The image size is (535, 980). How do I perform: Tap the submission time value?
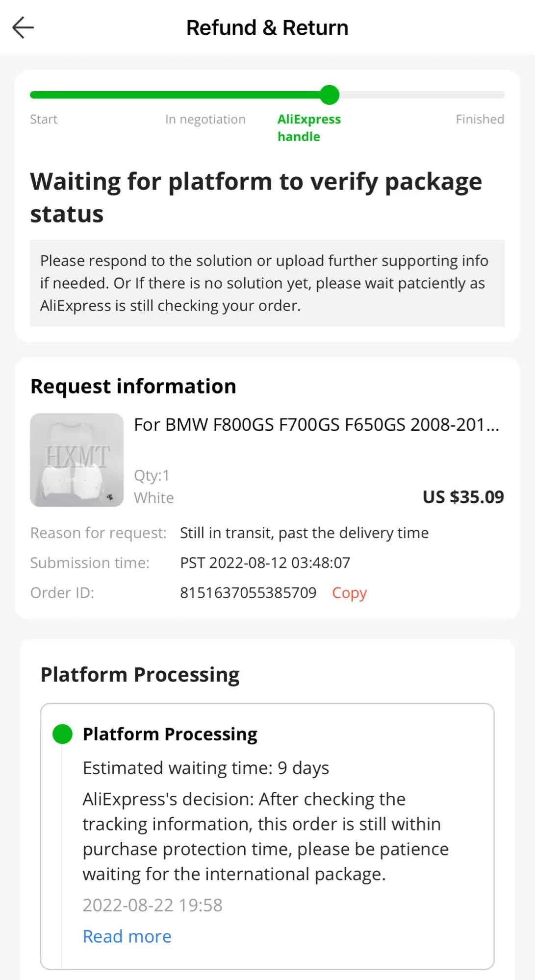[x=265, y=563]
